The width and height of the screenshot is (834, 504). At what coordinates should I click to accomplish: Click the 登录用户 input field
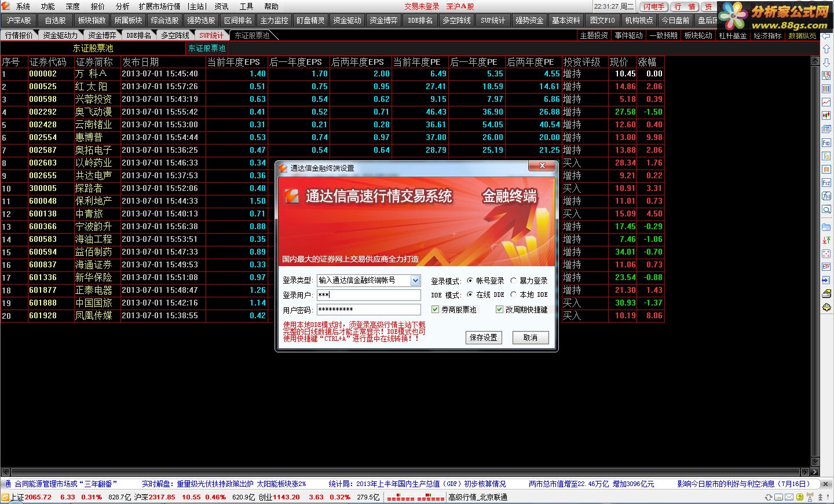(368, 295)
